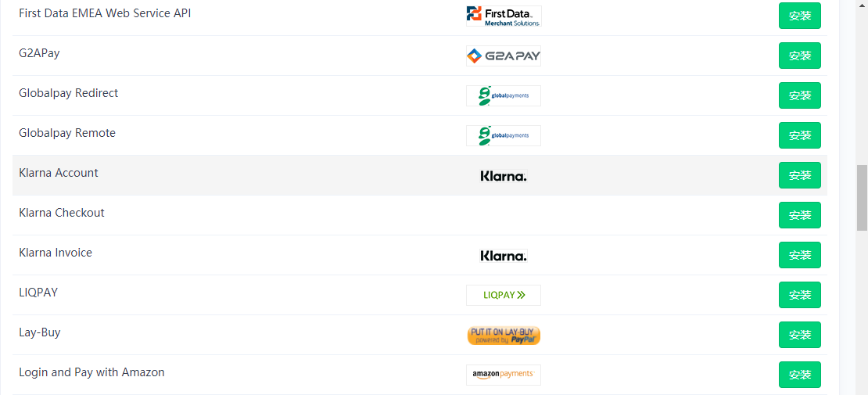868x395 pixels.
Task: Install the Klarna Invoice extension
Action: coord(799,255)
